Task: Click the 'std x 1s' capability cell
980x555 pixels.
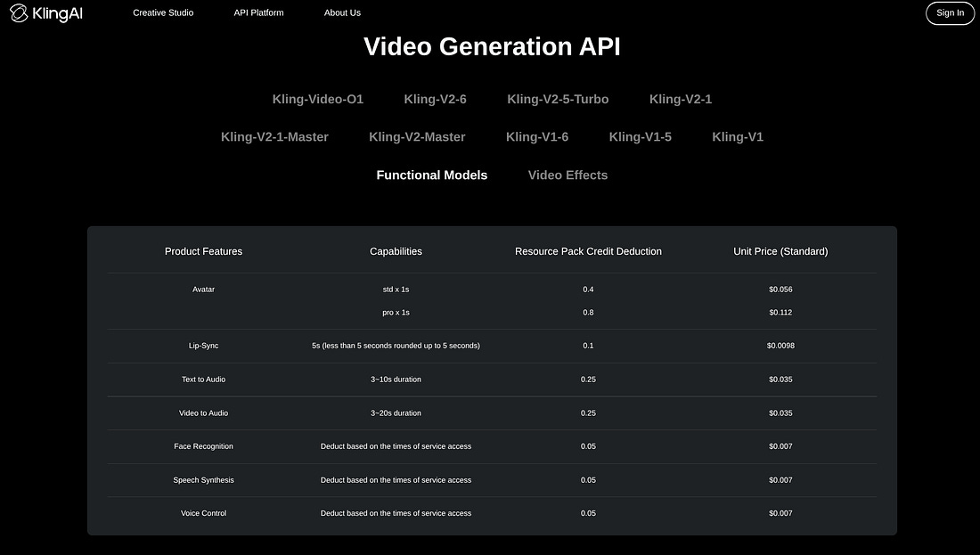Action: (x=396, y=290)
